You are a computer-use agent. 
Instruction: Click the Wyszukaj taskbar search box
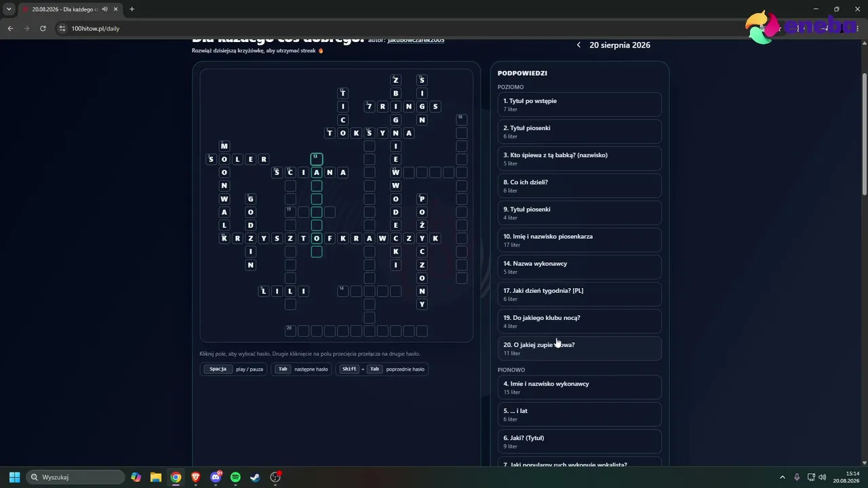click(x=75, y=477)
